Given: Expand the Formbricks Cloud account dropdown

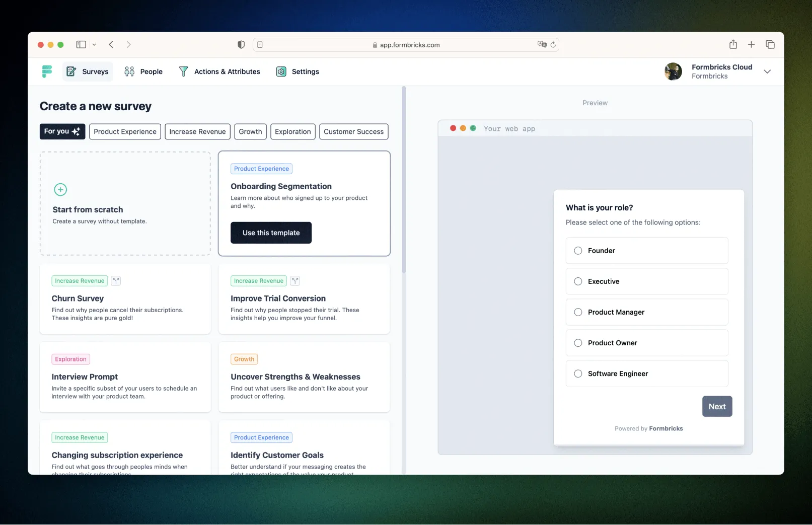Looking at the screenshot, I should [x=767, y=71].
